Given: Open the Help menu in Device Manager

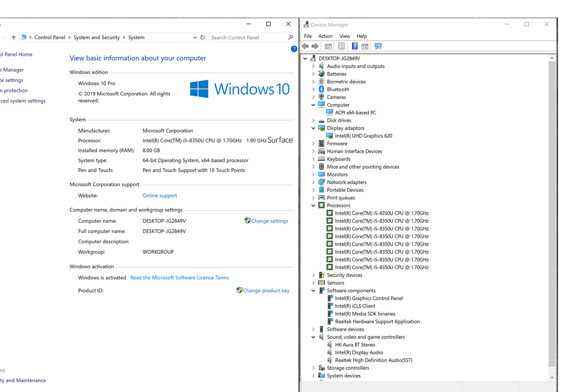Looking at the screenshot, I should [x=362, y=36].
